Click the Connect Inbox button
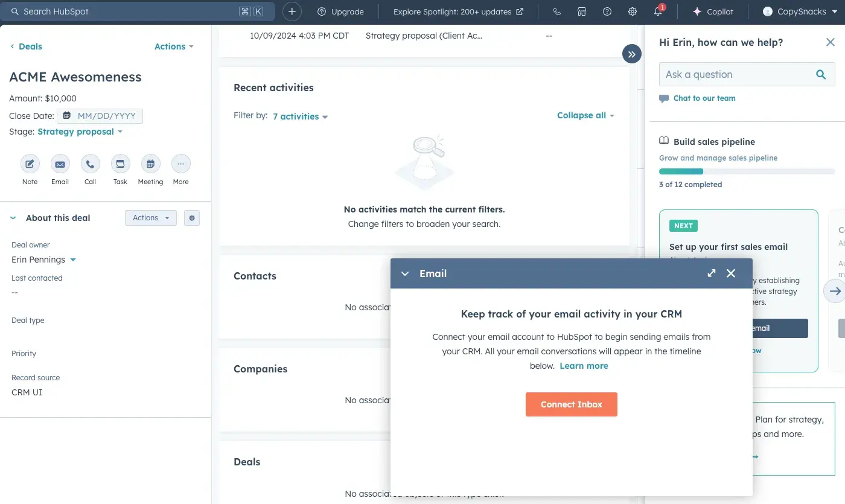 (x=571, y=404)
